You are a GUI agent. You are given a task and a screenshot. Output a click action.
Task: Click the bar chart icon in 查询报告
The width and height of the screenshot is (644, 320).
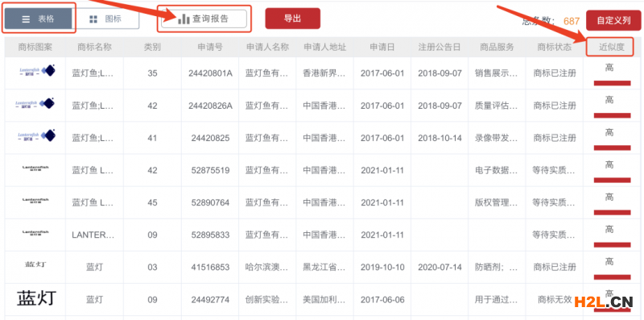point(184,19)
